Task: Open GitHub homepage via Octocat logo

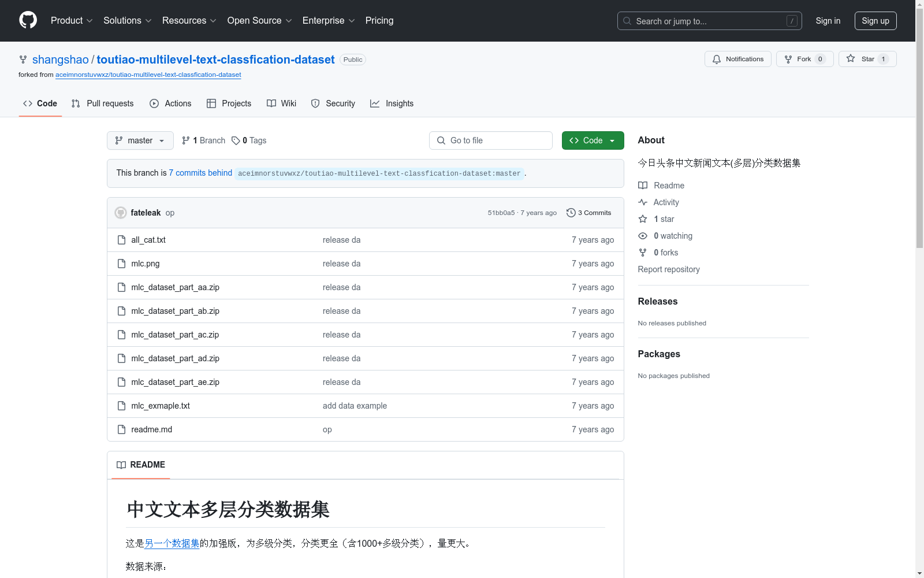Action: 28,20
